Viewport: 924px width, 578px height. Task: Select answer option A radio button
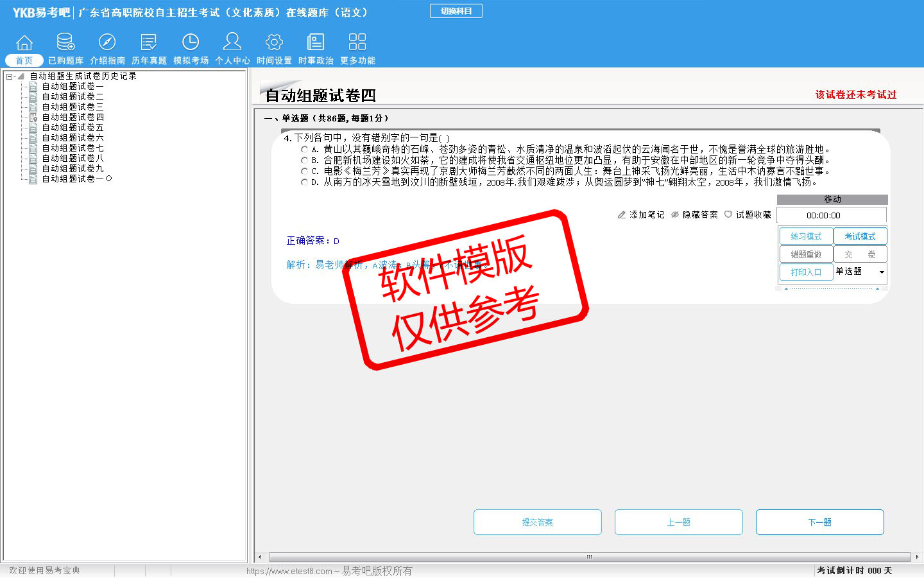point(304,150)
